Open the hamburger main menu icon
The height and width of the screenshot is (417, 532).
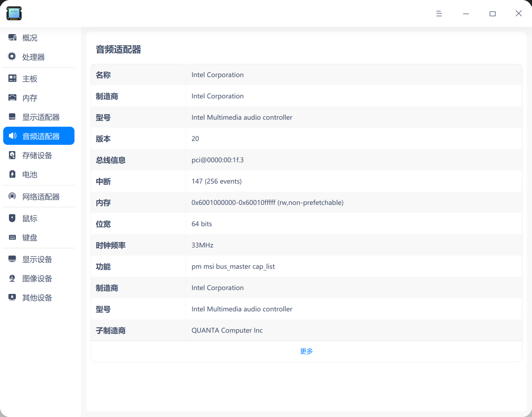point(439,14)
